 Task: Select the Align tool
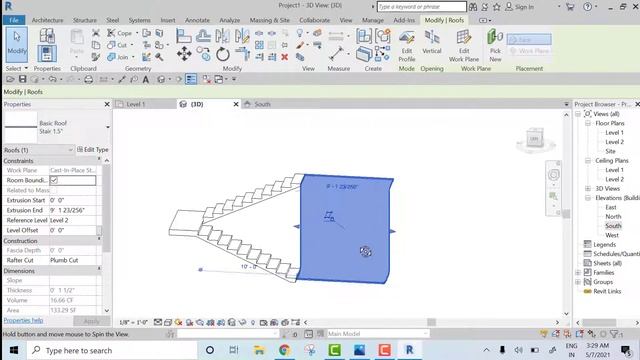[x=184, y=36]
